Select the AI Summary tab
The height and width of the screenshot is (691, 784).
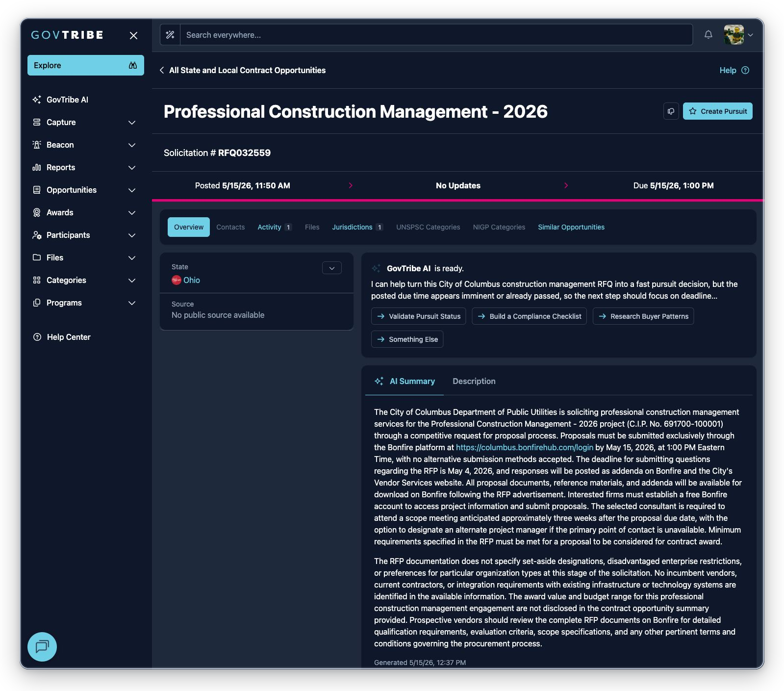coord(405,381)
